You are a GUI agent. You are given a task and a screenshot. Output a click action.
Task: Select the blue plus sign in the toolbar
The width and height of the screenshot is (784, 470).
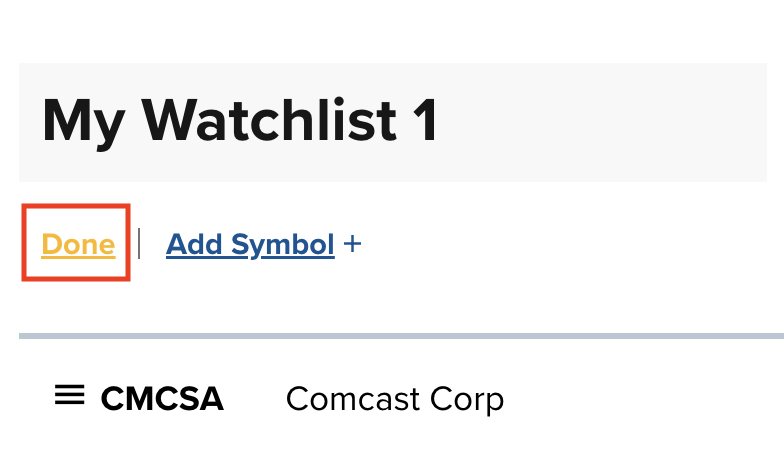click(352, 244)
